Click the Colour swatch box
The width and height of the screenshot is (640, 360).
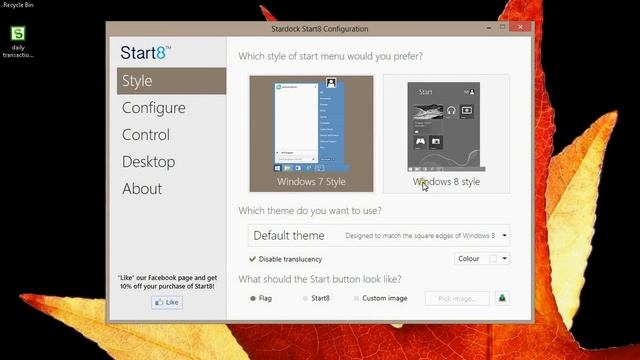point(493,259)
